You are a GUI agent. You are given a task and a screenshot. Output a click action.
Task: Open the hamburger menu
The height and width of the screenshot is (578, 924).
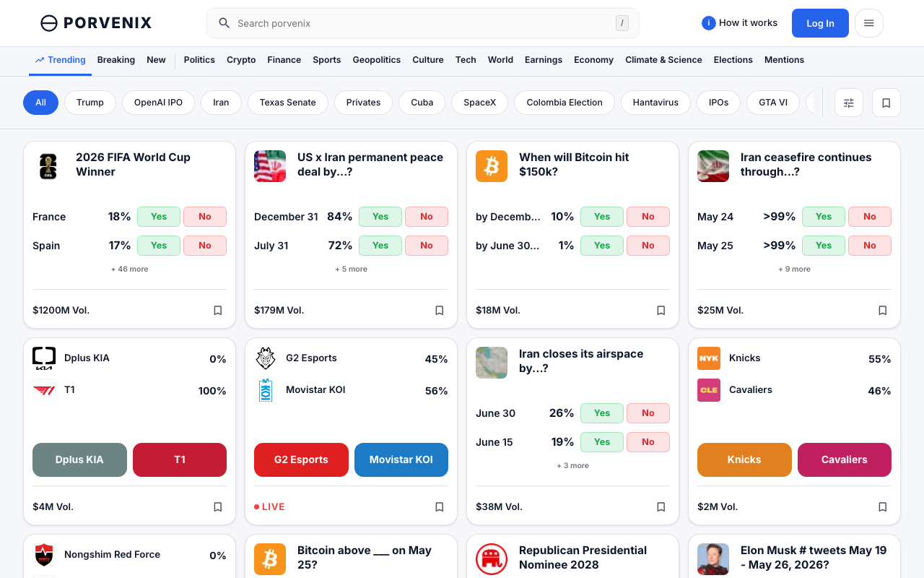[869, 23]
